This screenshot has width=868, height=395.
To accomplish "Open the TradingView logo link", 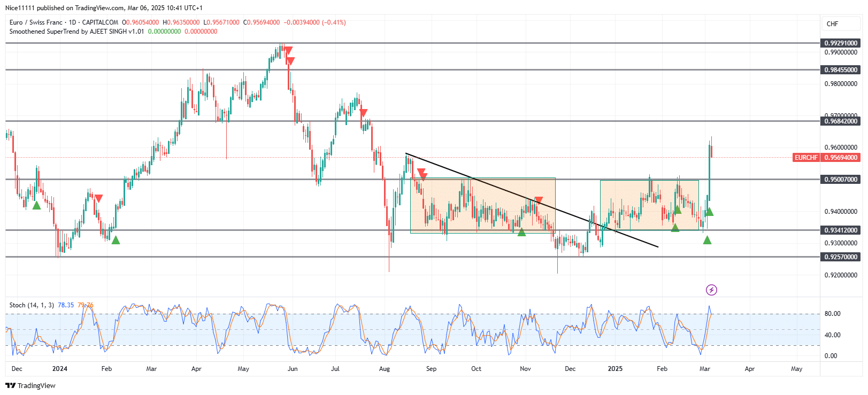I will (30, 385).
